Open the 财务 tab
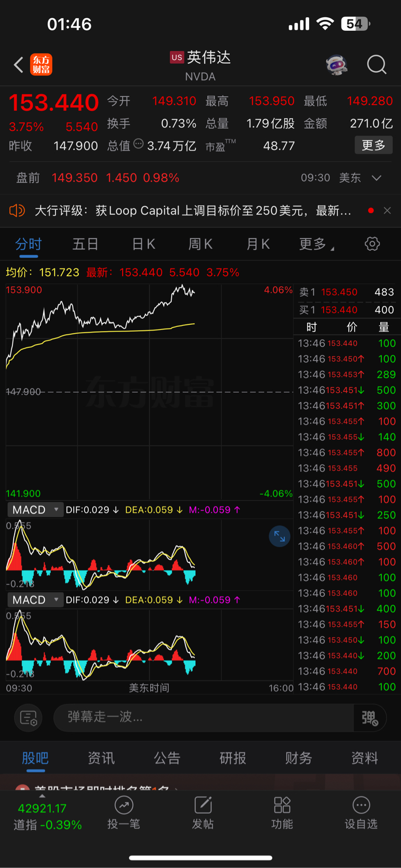 [x=299, y=758]
